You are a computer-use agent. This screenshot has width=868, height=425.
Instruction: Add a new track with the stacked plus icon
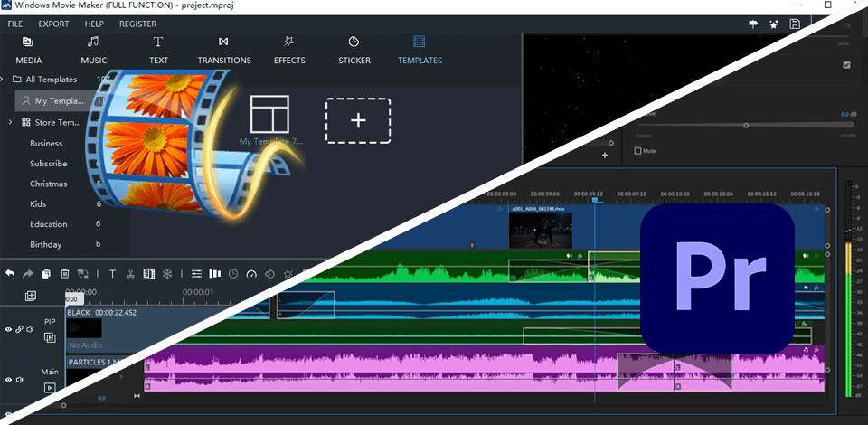(31, 296)
